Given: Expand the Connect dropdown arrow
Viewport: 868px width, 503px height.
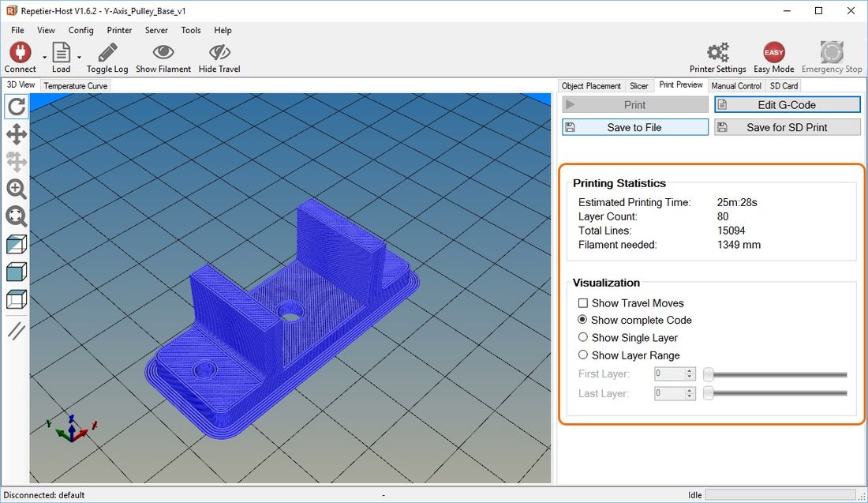Looking at the screenshot, I should pos(44,57).
